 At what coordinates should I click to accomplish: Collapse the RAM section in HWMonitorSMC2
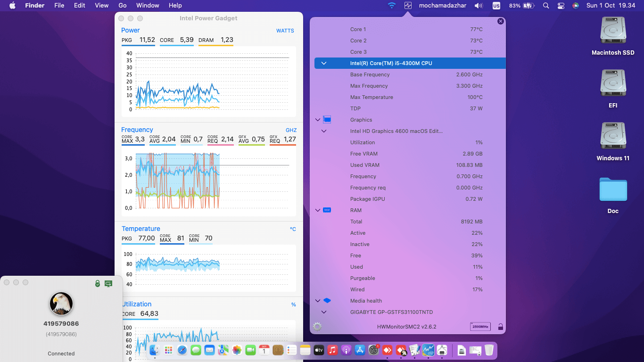[317, 210]
